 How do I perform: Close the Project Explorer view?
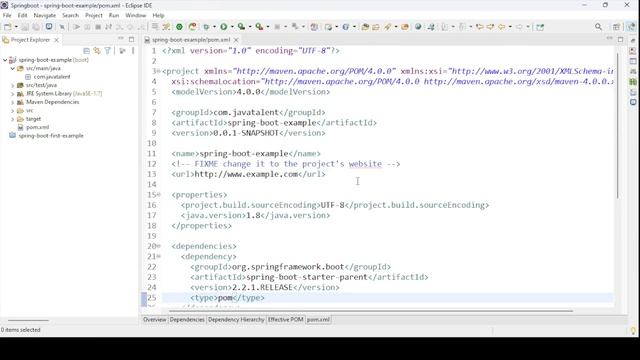[x=56, y=40]
